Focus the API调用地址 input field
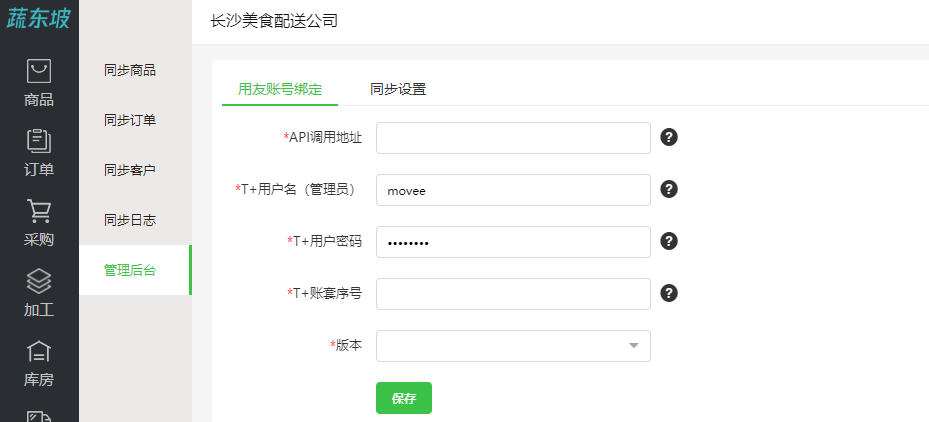 [513, 138]
